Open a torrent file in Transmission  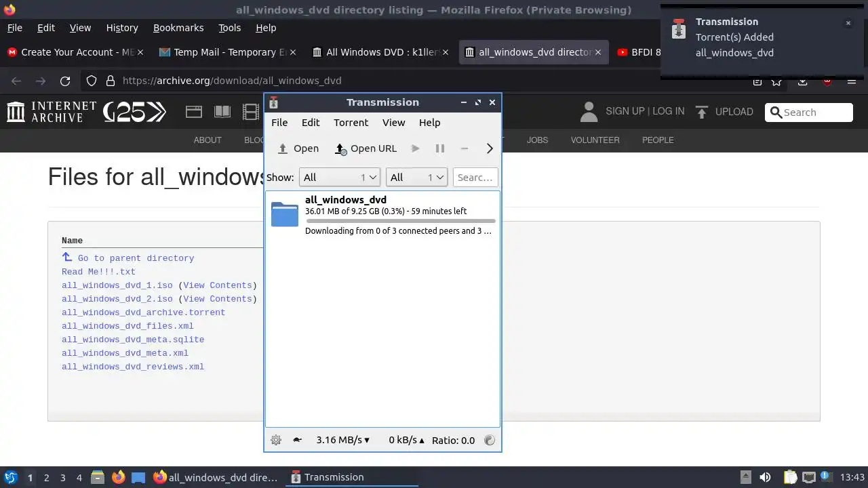click(298, 148)
